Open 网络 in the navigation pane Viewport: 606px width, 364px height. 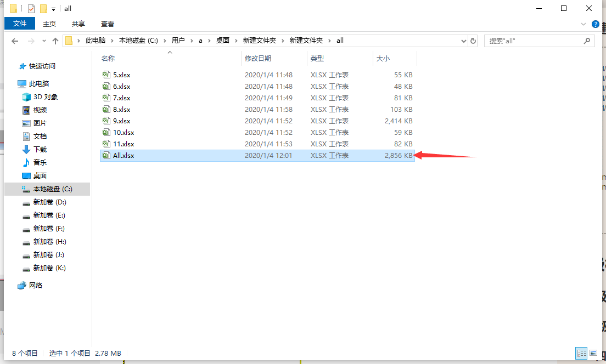[x=35, y=285]
